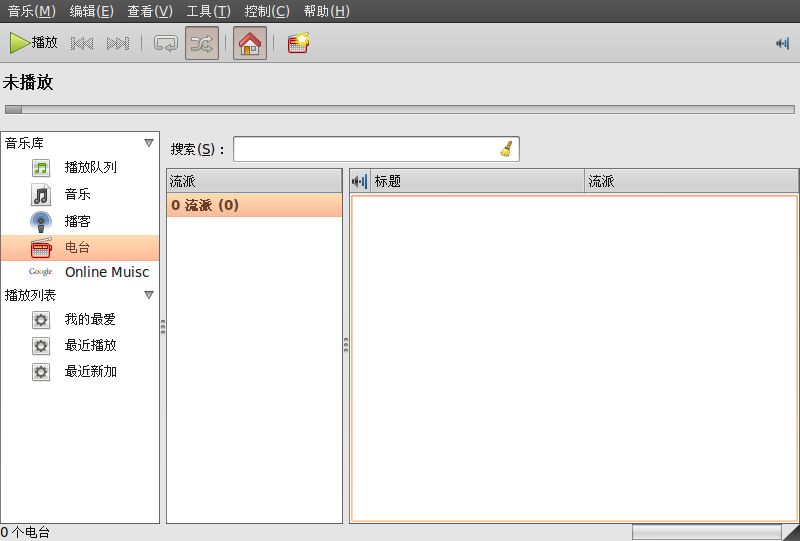
Task: Click the gear icon beside 最近新加
Action: pos(41,372)
